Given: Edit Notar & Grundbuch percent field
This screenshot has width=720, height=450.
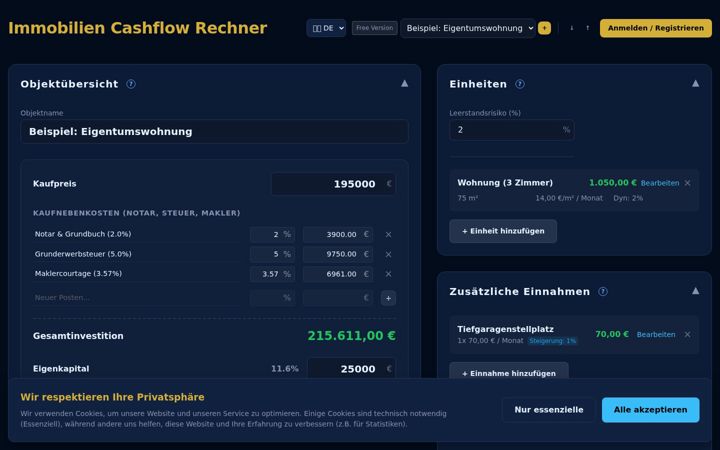Looking at the screenshot, I should coord(272,234).
